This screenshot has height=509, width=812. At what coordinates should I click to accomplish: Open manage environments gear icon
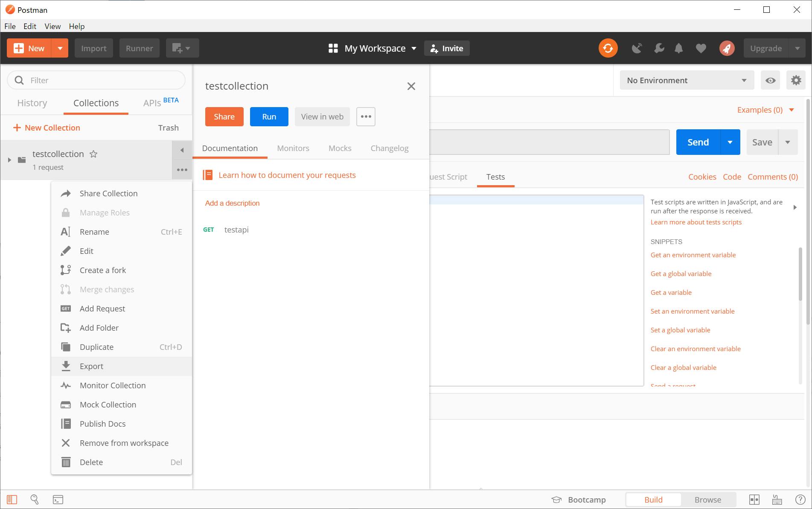796,80
